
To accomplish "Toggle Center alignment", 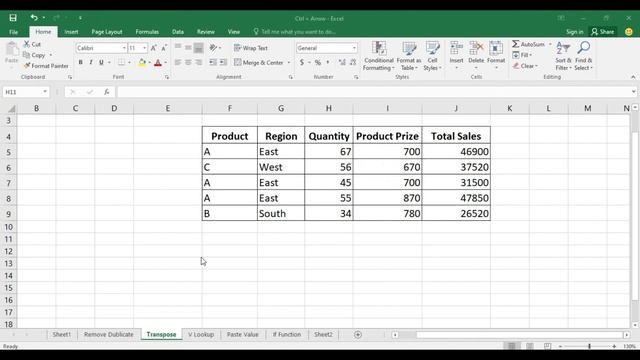I will coord(188,62).
